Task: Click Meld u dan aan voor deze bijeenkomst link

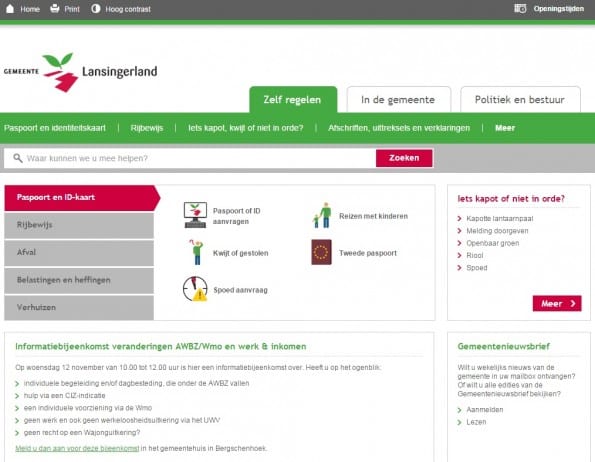Action: [x=77, y=448]
